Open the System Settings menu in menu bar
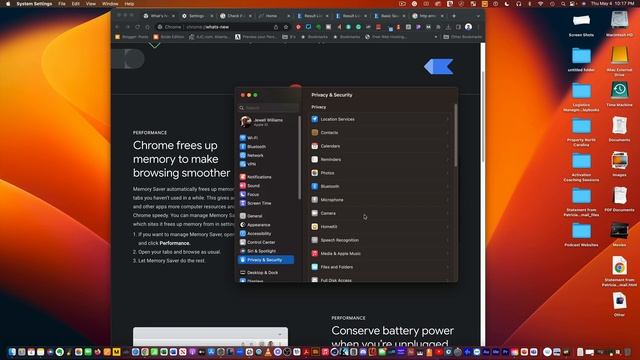The width and height of the screenshot is (640, 360). (x=34, y=4)
